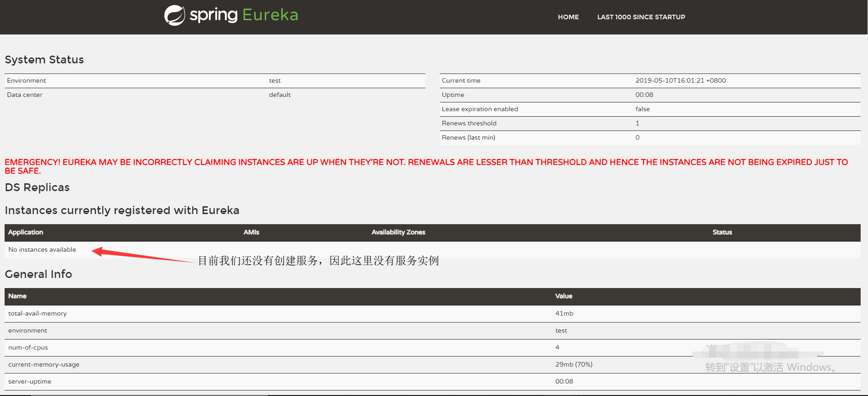
Task: Select the 'default' data center value
Action: tap(280, 95)
